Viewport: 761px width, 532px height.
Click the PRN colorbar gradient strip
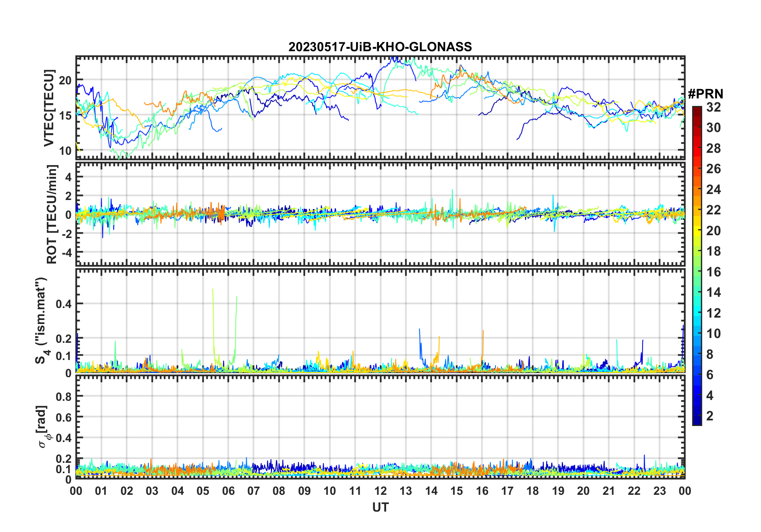(x=697, y=266)
